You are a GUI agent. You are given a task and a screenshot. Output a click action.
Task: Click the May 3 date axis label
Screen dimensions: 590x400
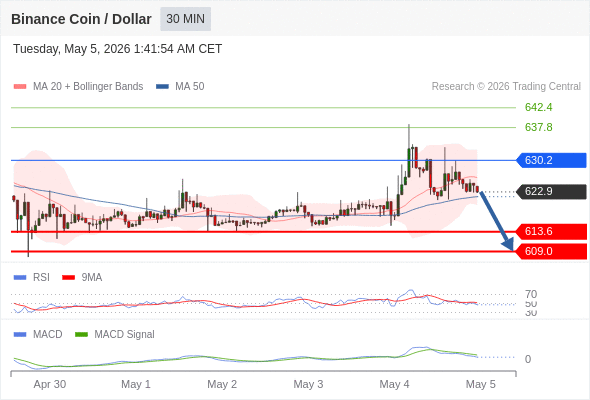click(x=308, y=385)
